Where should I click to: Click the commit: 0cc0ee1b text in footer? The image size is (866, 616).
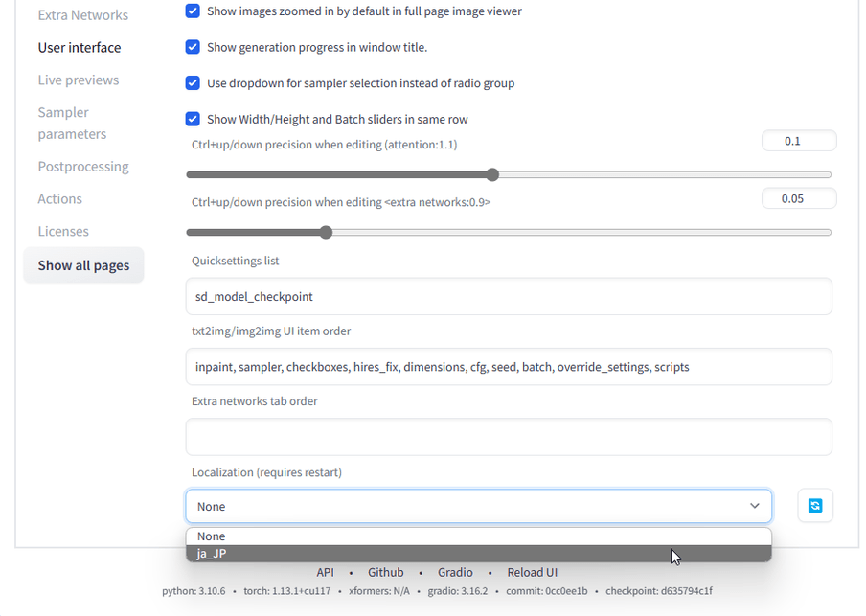(547, 591)
